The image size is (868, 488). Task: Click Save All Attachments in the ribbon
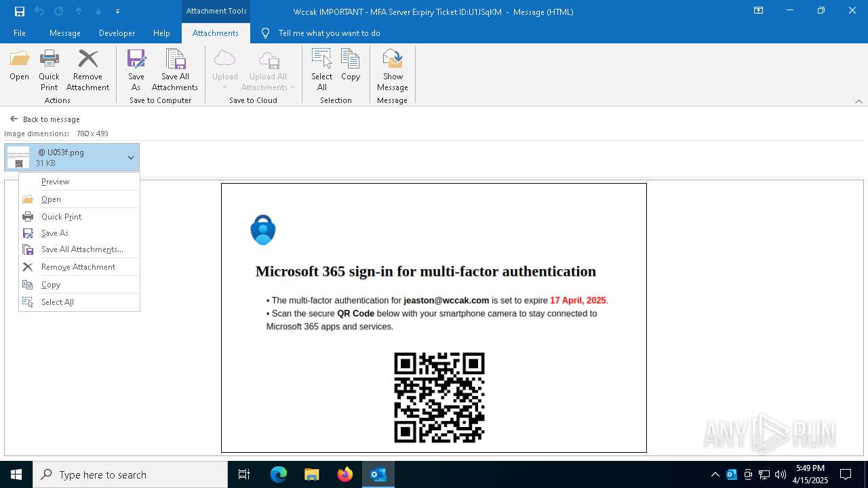pyautogui.click(x=175, y=70)
